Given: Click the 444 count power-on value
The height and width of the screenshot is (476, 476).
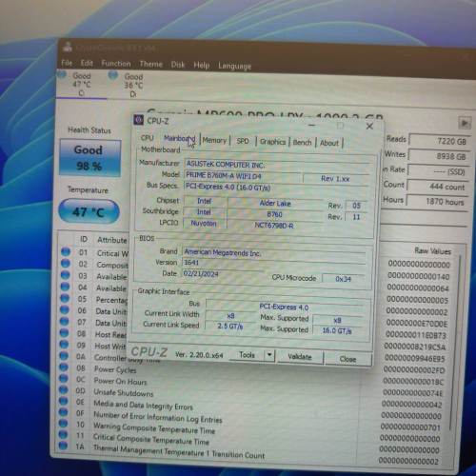Looking at the screenshot, I should tap(437, 187).
